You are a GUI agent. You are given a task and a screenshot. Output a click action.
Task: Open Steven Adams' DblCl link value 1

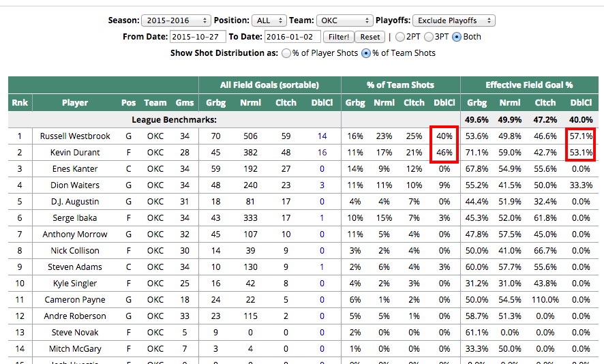322,267
